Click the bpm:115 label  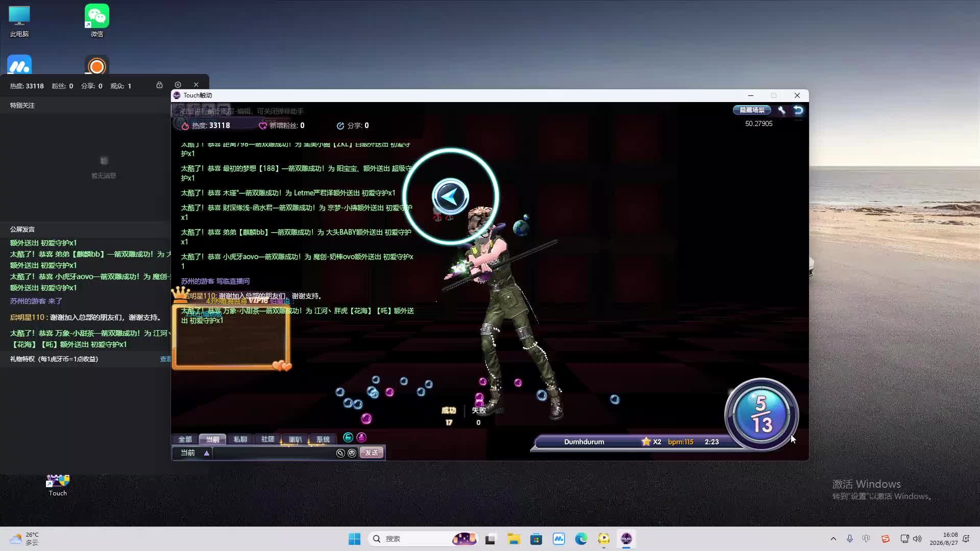680,442
